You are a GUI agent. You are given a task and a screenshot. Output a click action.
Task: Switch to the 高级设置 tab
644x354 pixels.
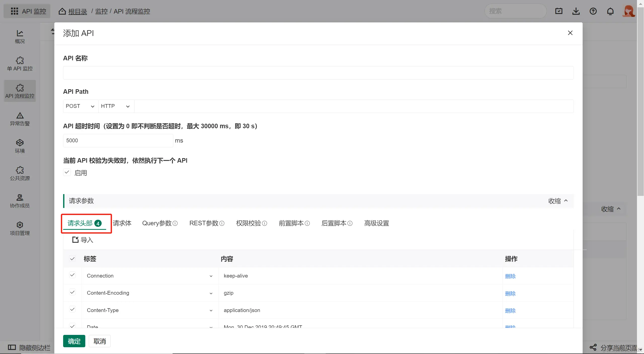[x=377, y=223]
